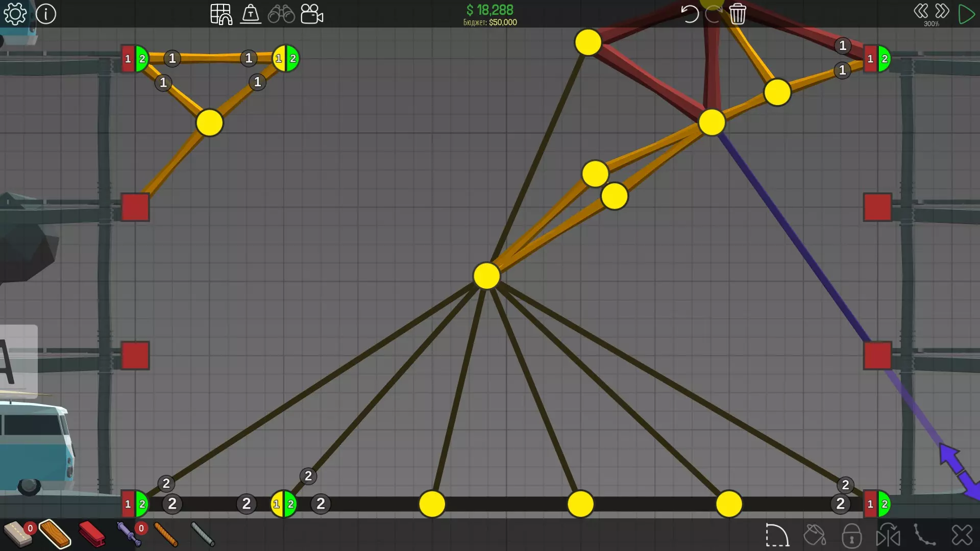Image resolution: width=980 pixels, height=551 pixels.
Task: Click the level info icon
Action: (46, 14)
